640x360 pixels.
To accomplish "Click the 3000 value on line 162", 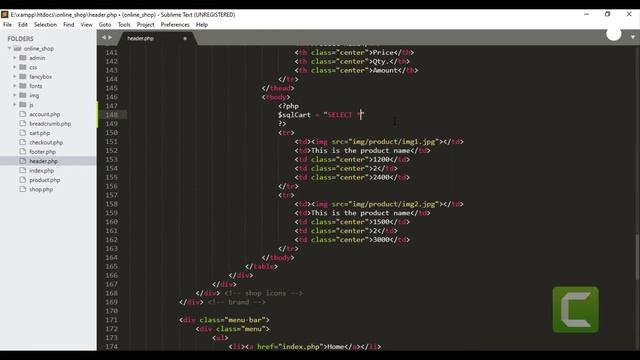I will [381, 240].
